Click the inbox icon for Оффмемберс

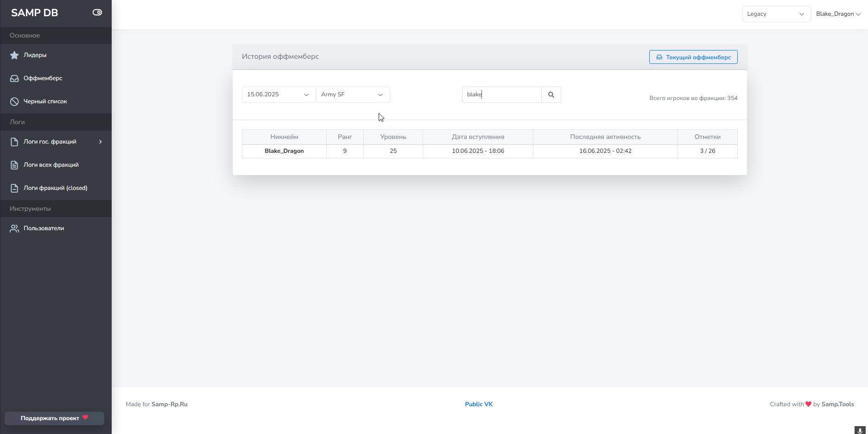pyautogui.click(x=14, y=78)
